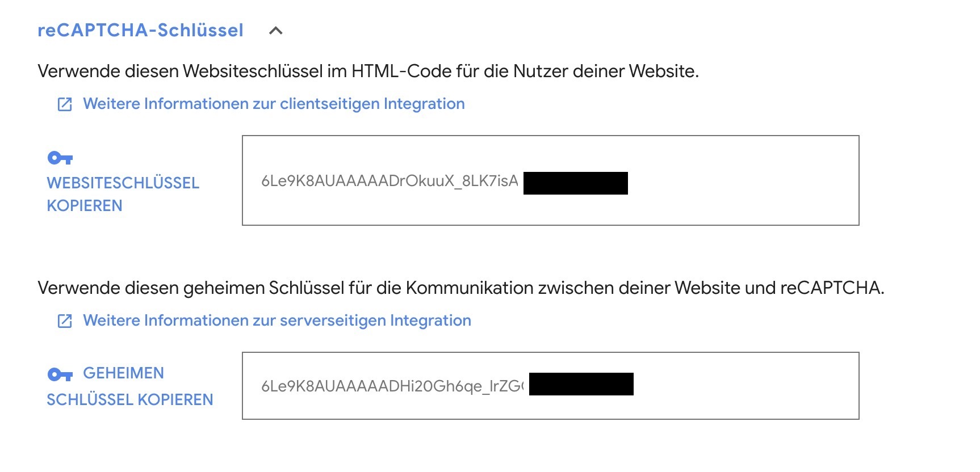Click key icon left of GEHEIMEN
Viewport: 980px width, 472px height.
(60, 374)
